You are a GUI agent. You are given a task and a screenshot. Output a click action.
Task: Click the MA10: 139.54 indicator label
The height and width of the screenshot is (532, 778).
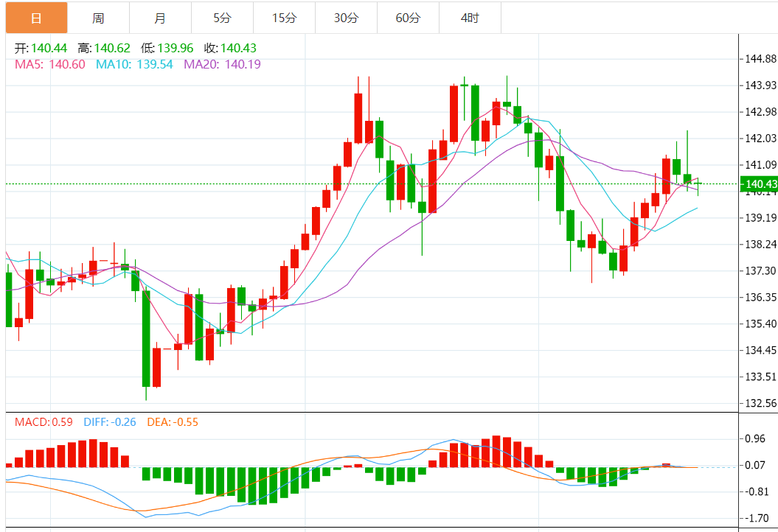point(134,64)
